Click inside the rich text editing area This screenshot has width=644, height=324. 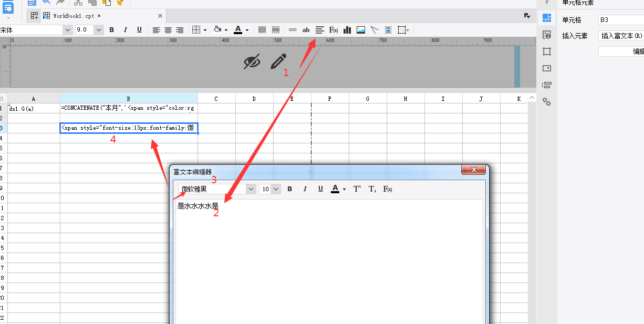[x=329, y=262]
